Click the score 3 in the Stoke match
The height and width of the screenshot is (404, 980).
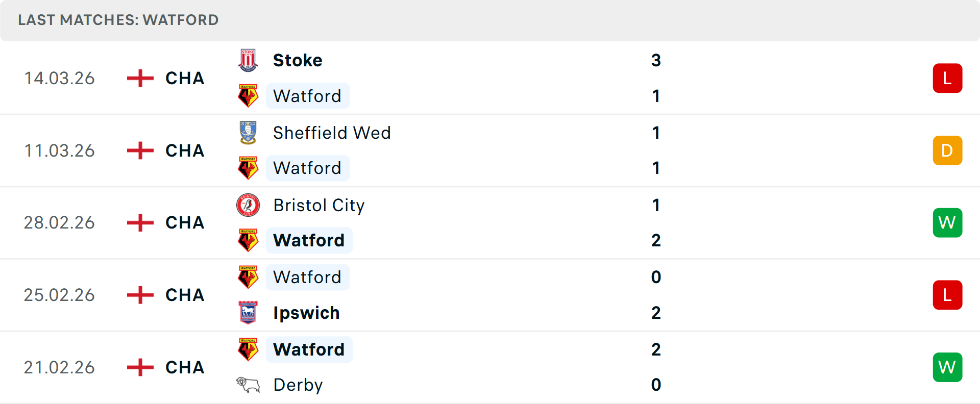pyautogui.click(x=656, y=60)
